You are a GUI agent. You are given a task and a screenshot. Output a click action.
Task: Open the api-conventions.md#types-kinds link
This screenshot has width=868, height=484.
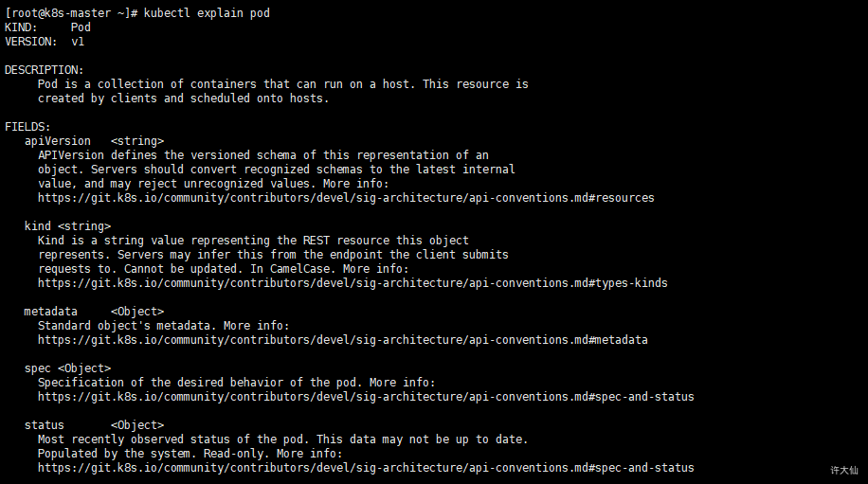[x=353, y=283]
